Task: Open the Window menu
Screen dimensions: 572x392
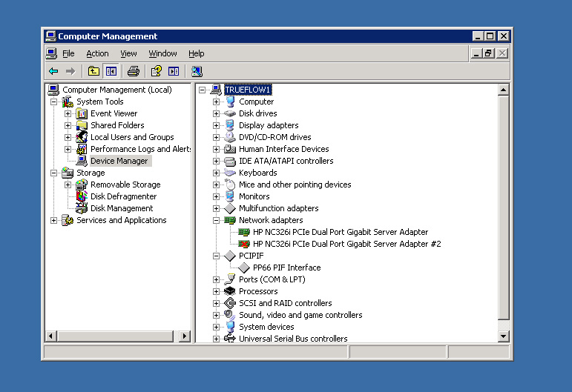Action: click(x=162, y=53)
